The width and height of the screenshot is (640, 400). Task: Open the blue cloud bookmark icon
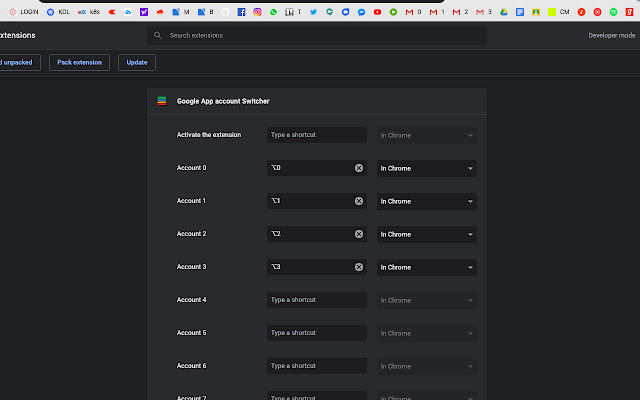(128, 12)
